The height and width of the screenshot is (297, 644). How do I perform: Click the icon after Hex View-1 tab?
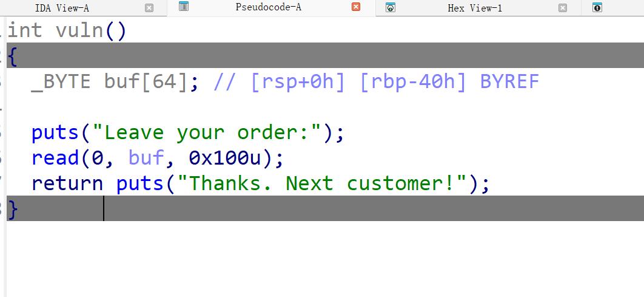point(597,7)
